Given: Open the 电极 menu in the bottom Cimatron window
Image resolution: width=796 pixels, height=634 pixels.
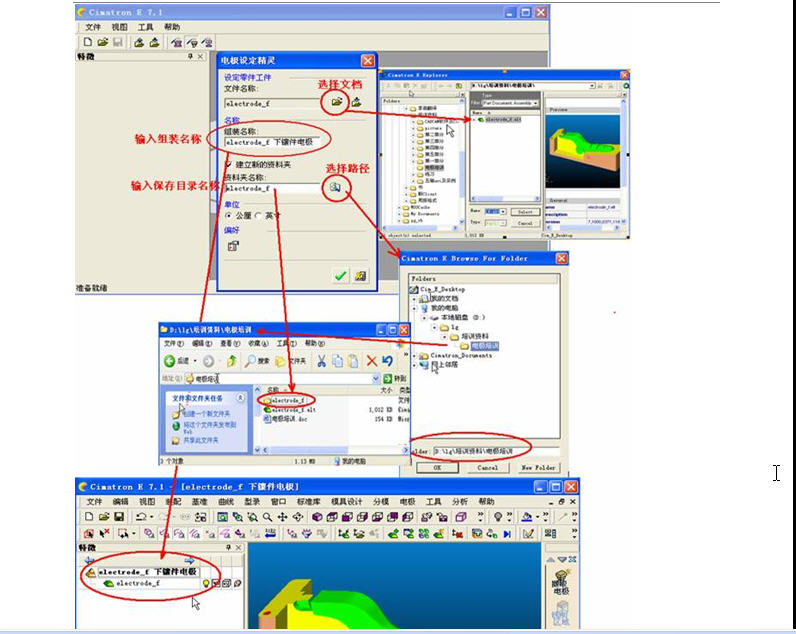Looking at the screenshot, I should click(x=407, y=502).
